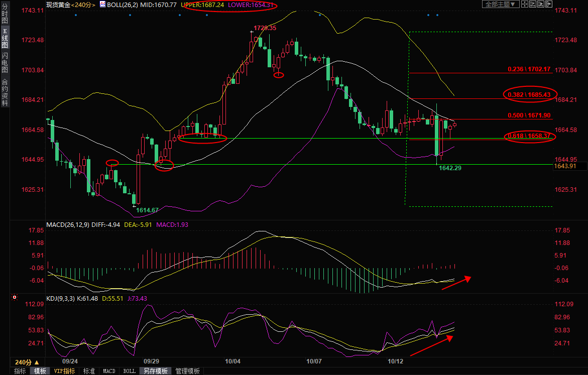588x375 pixels.
Task: Switch to the MACD template
Action: (x=109, y=371)
